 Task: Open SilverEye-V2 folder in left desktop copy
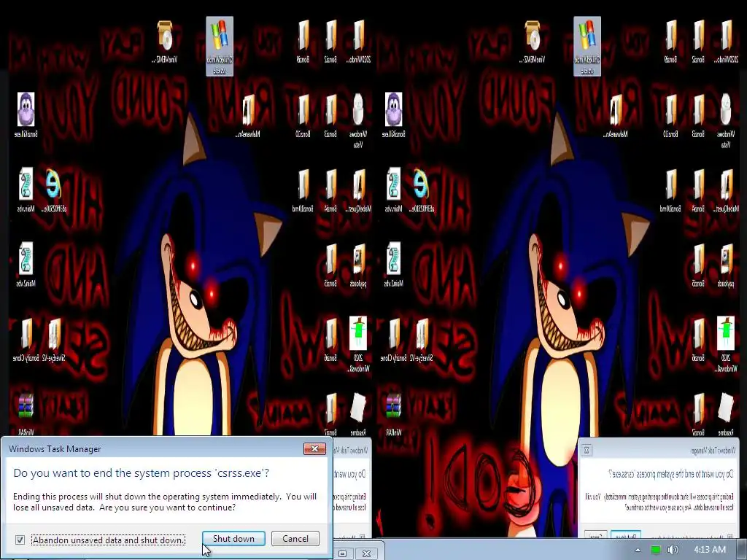tap(53, 340)
